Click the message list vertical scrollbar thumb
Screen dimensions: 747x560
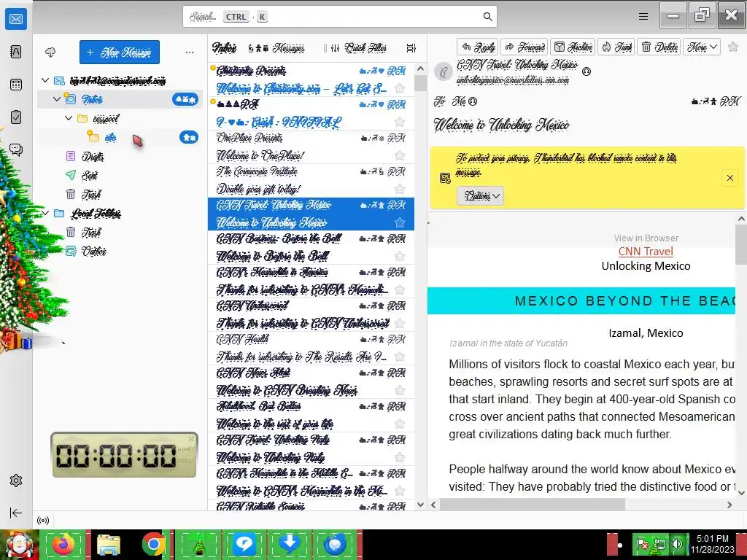pyautogui.click(x=420, y=84)
